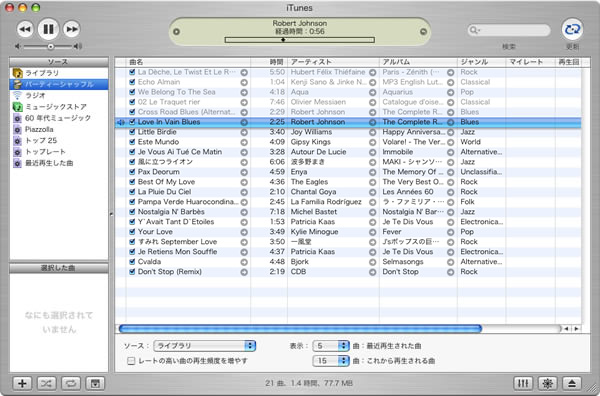Click the scroll right arrow of the song list
600x396 pixels.
coord(576,329)
